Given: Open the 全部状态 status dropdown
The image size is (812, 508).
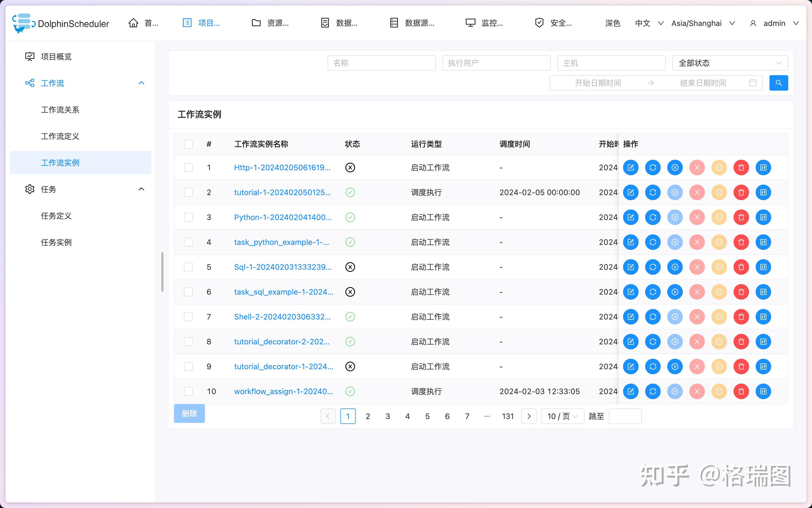Looking at the screenshot, I should coord(730,63).
